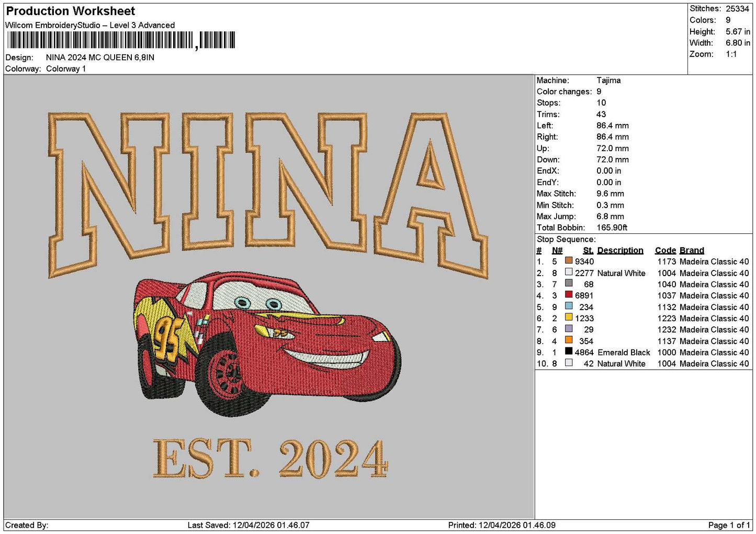Click the black swatch for Emerald Black

pyautogui.click(x=569, y=351)
